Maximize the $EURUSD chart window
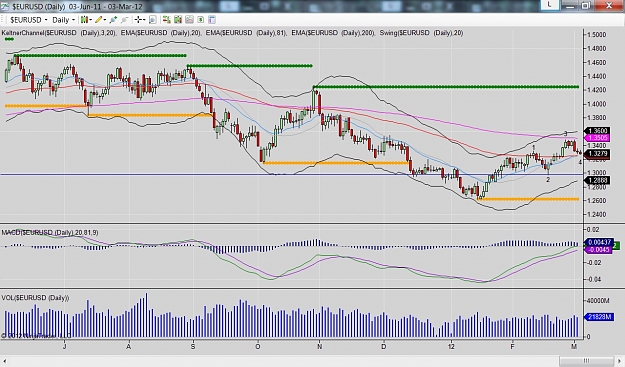This screenshot has height=367, width=625. (586, 5)
